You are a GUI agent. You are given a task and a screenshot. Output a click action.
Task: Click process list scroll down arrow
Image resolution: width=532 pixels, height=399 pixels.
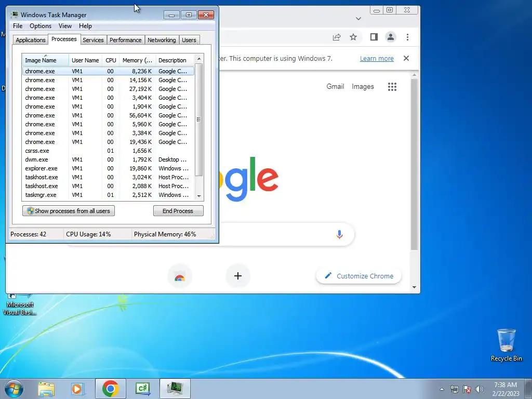pos(199,196)
